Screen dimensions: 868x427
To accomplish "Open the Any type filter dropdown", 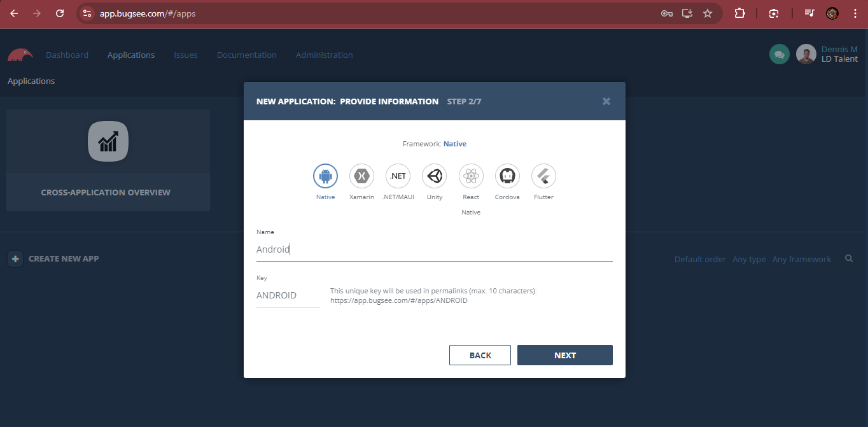I will [x=749, y=259].
